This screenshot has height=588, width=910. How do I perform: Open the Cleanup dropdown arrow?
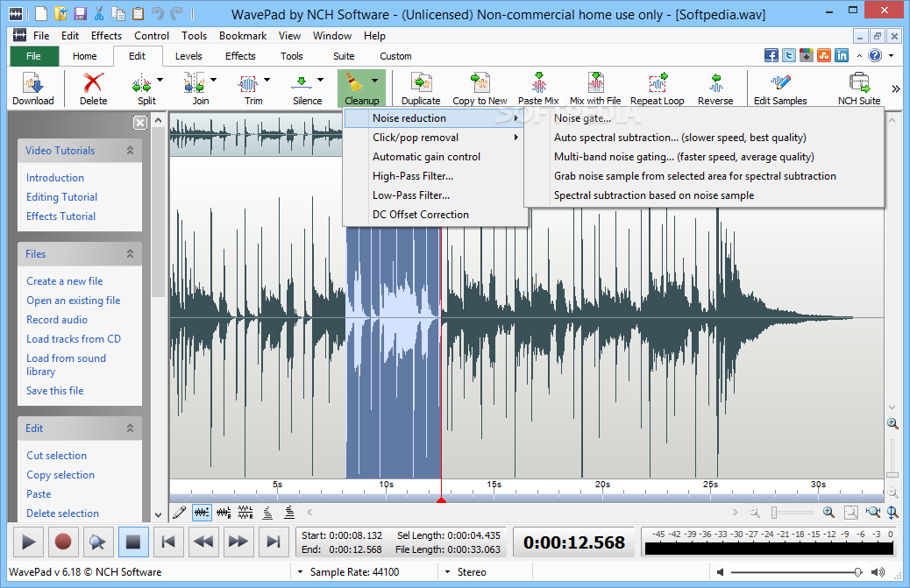click(x=375, y=80)
